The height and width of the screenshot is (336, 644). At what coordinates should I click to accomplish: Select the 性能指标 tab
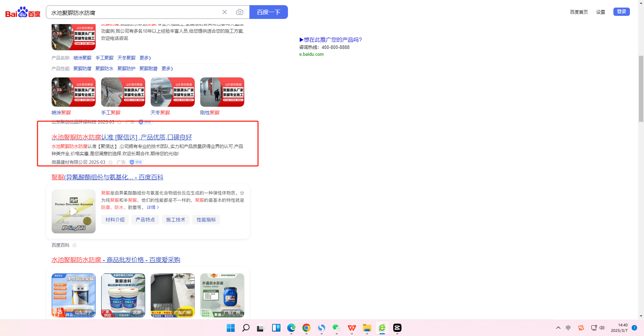206,220
